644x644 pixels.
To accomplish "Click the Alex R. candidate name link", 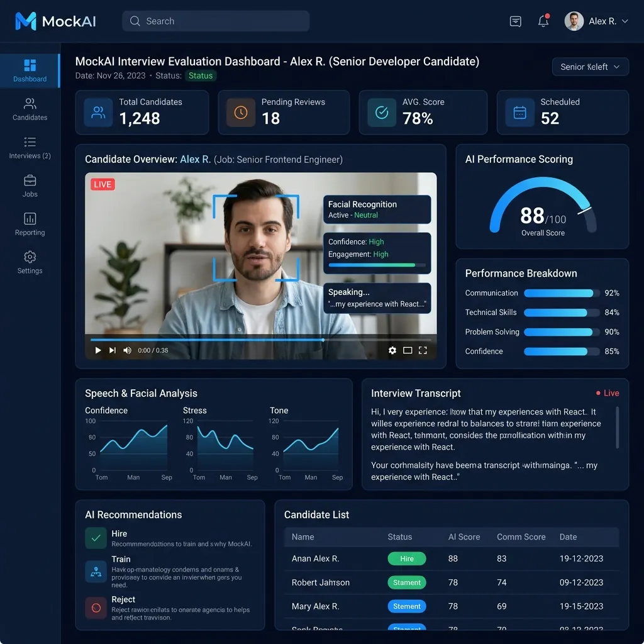I will 196,159.
